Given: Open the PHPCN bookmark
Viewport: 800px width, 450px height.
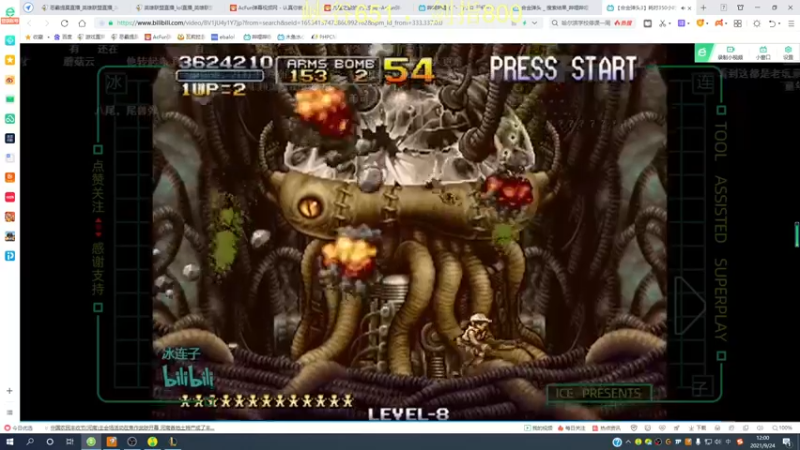Looking at the screenshot, I should pos(324,37).
